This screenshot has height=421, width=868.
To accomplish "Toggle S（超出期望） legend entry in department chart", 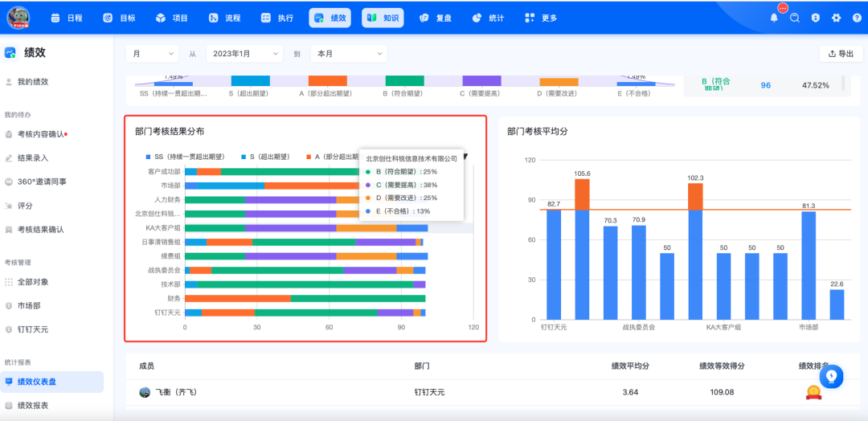I will [x=264, y=157].
